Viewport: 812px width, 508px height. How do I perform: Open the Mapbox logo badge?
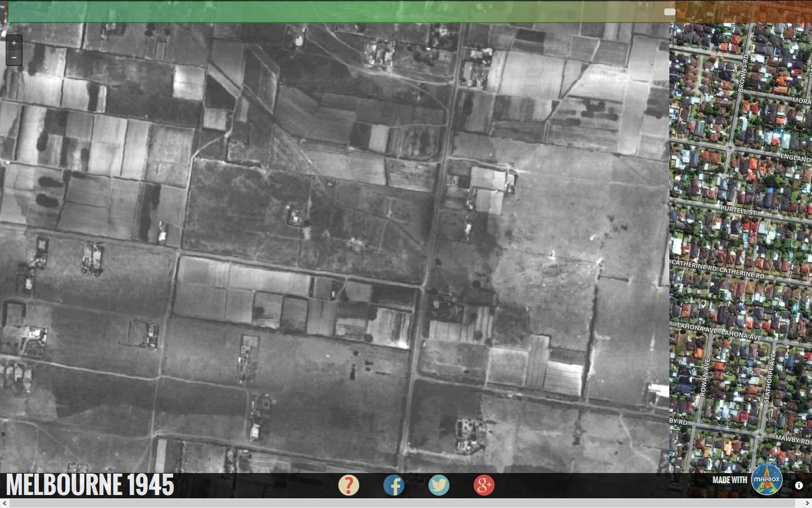coord(767,480)
